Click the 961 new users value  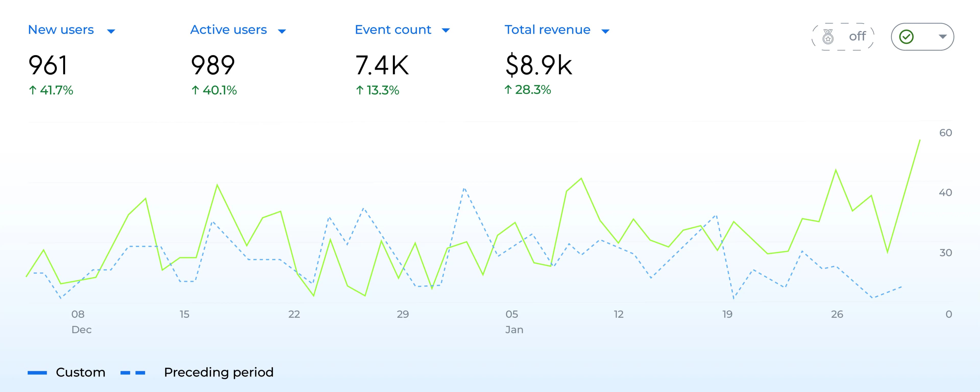(x=48, y=65)
